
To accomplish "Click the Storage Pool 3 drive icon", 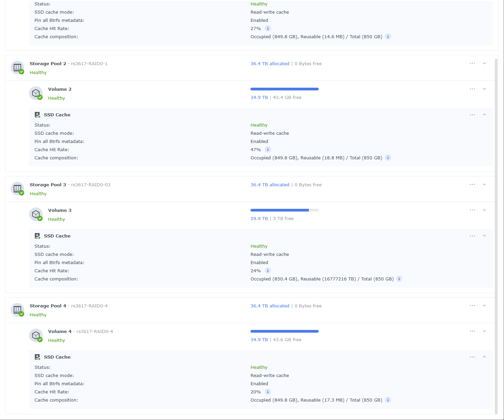I will [17, 189].
